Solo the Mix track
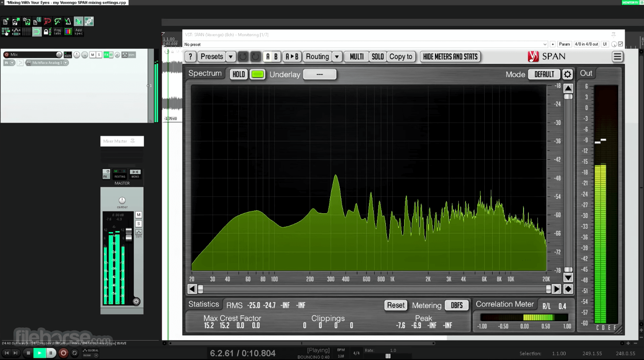644x360 pixels. (99, 55)
